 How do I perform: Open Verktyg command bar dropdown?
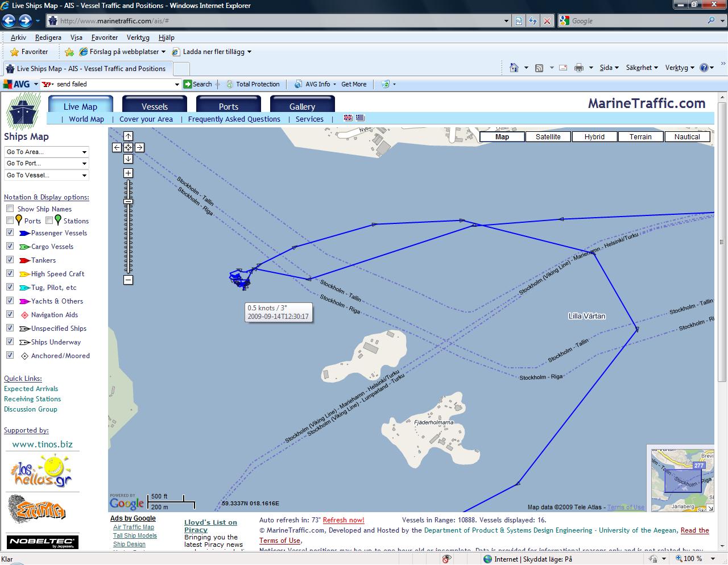click(x=680, y=68)
